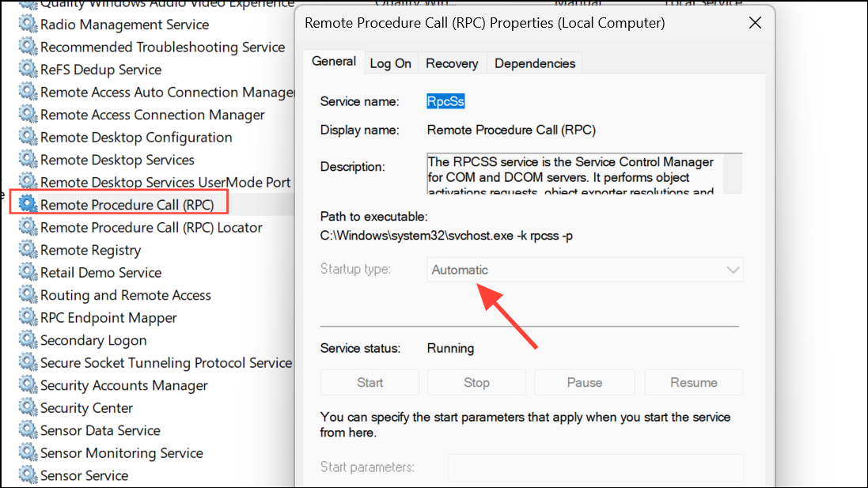
Task: Click the Remote Registry gear icon
Action: click(x=27, y=249)
